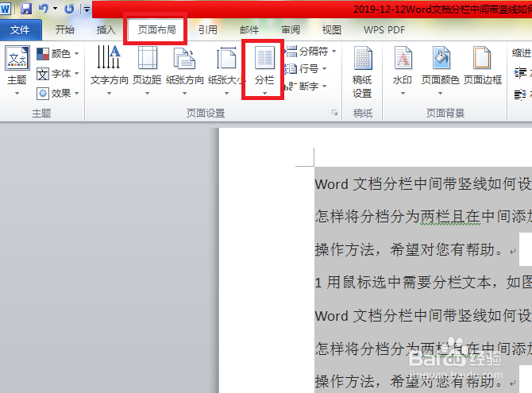
Task: Open theme 效果 effects menu
Action: (58, 93)
